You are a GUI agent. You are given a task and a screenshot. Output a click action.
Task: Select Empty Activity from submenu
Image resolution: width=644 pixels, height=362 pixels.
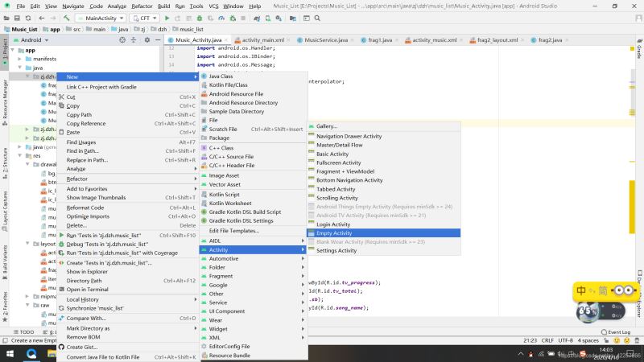click(x=334, y=233)
